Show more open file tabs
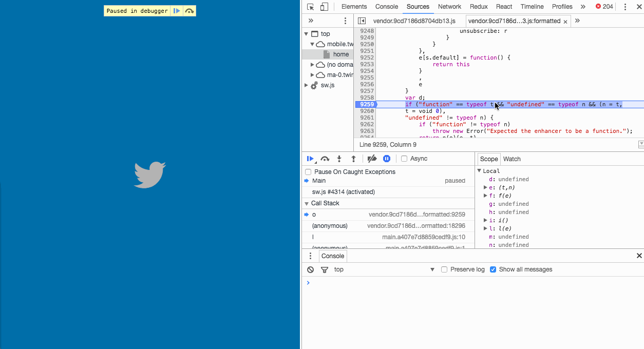 (x=577, y=21)
